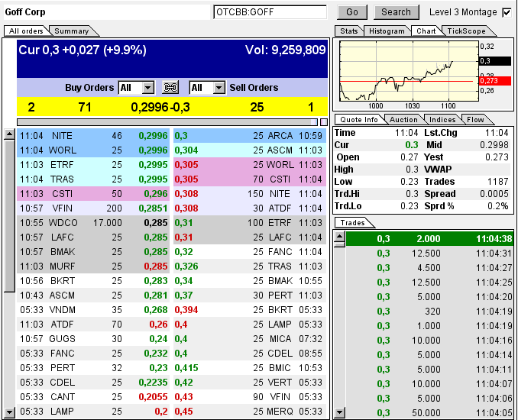Switch to the Indices tab

coord(442,120)
